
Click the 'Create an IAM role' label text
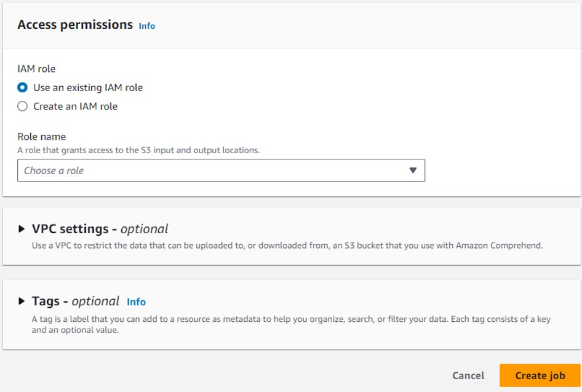coord(75,106)
